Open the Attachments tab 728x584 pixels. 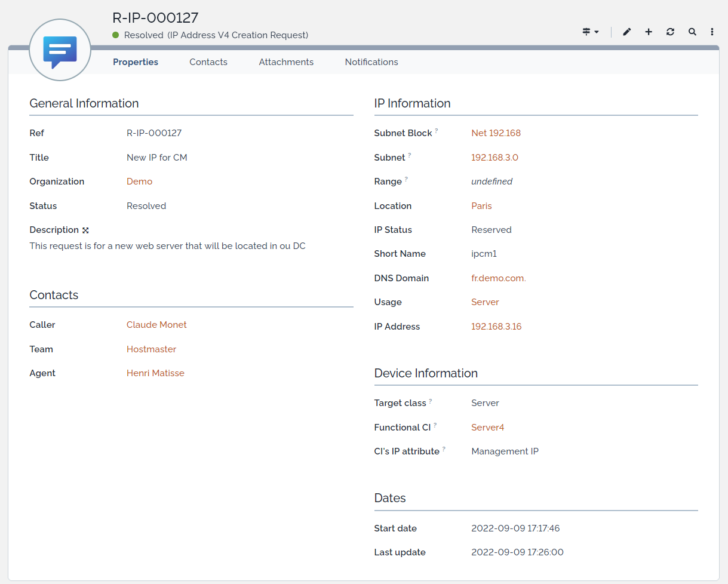point(286,62)
